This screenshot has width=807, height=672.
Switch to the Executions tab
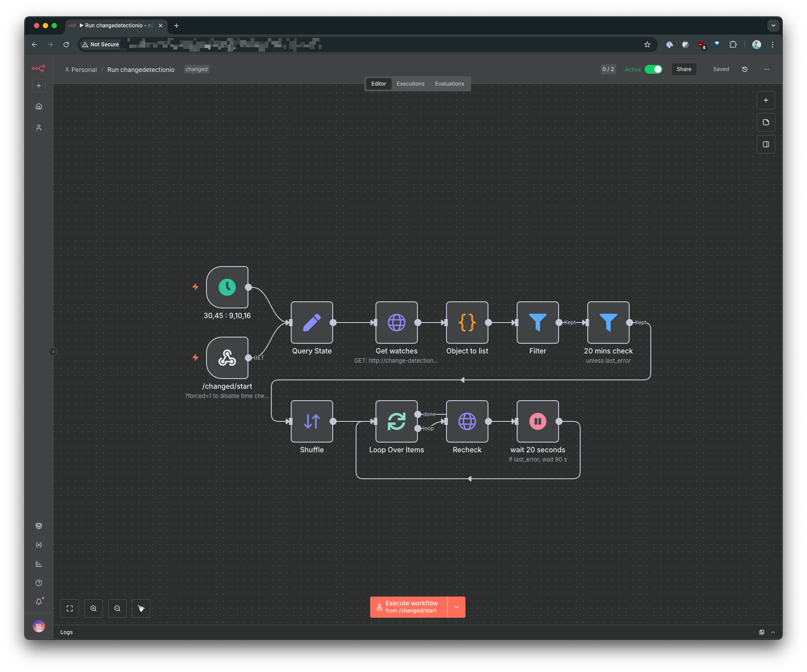tap(410, 84)
